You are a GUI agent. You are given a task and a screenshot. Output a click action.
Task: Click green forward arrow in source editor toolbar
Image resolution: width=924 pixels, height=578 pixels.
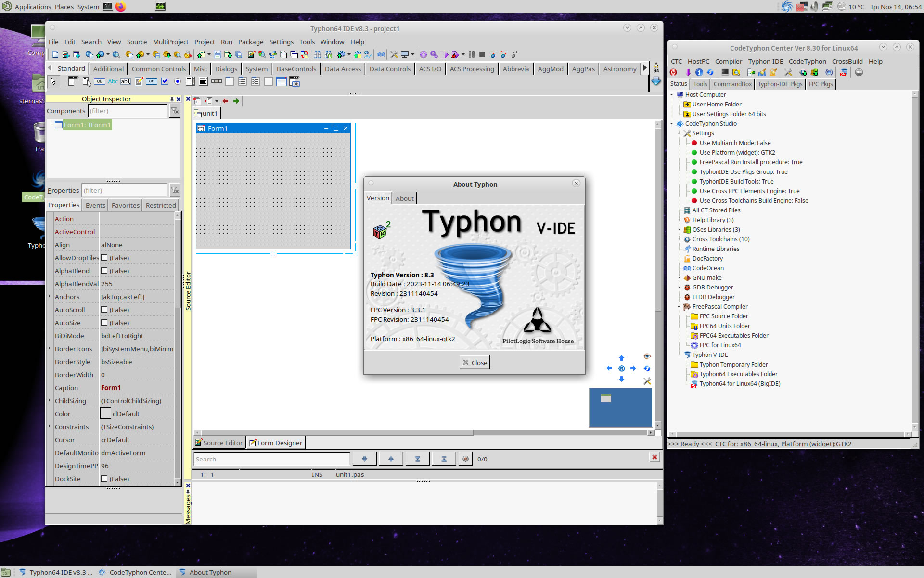pyautogui.click(x=236, y=101)
